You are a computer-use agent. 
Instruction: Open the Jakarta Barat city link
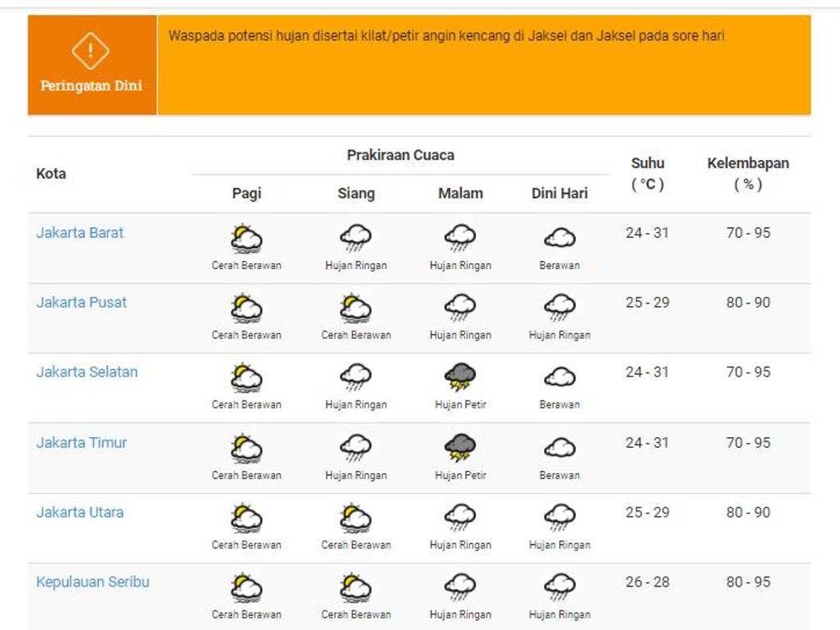(x=80, y=233)
